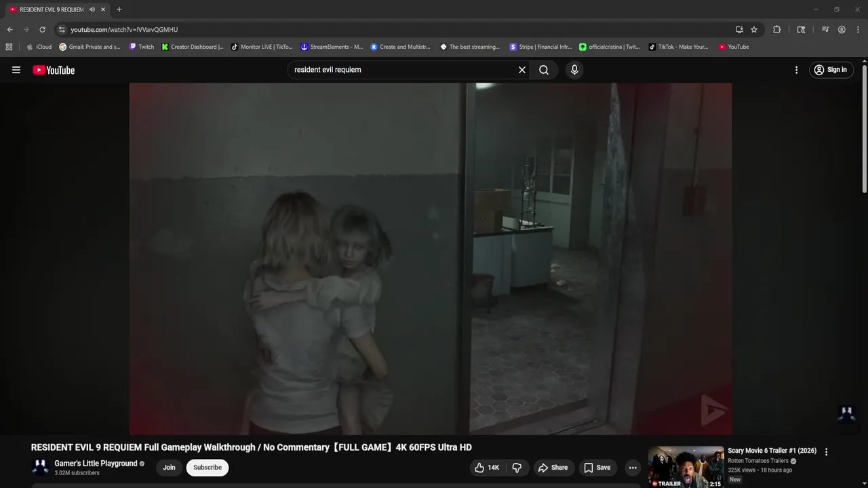Open YouTube settings three-dot menu
The height and width of the screenshot is (488, 868).
[796, 70]
